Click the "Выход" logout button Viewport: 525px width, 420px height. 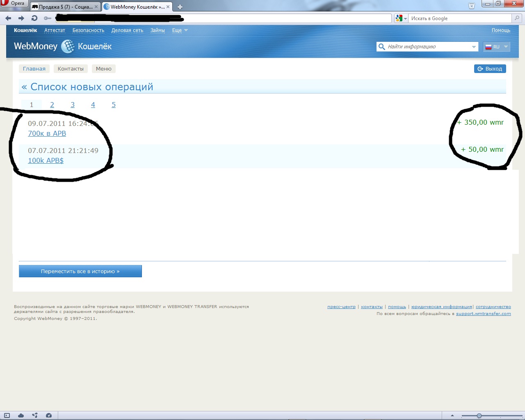tap(490, 69)
